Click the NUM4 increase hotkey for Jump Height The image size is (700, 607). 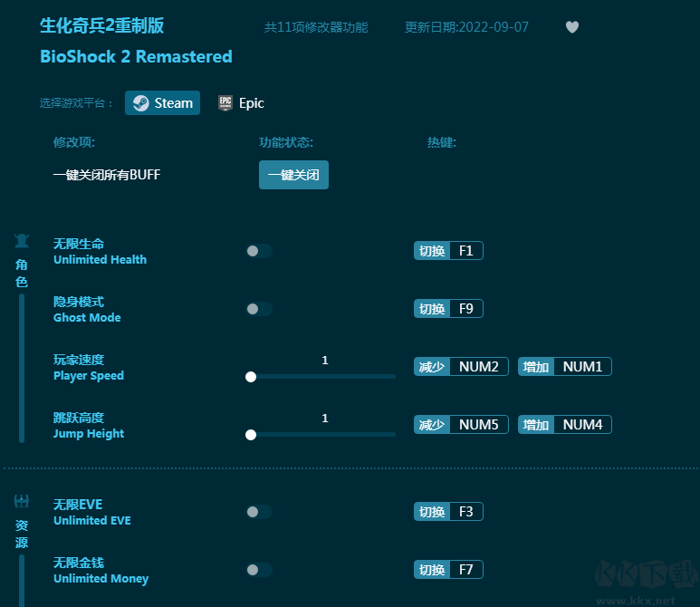click(565, 425)
